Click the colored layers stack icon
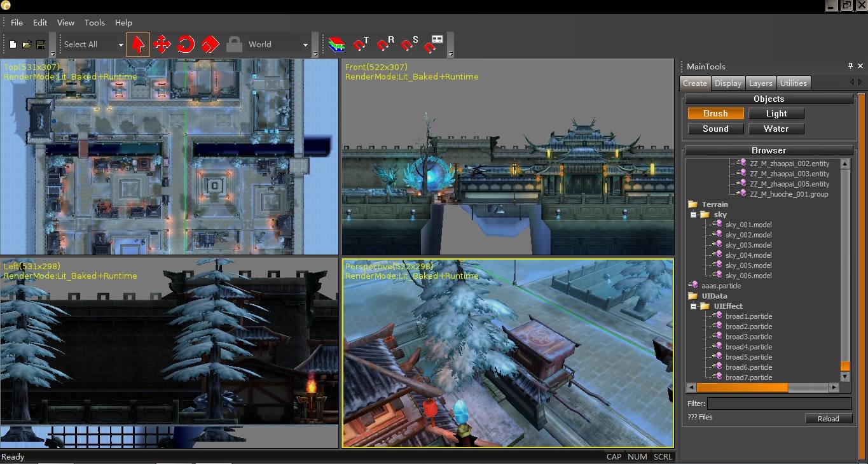Viewport: 868px width, 464px height. point(336,45)
